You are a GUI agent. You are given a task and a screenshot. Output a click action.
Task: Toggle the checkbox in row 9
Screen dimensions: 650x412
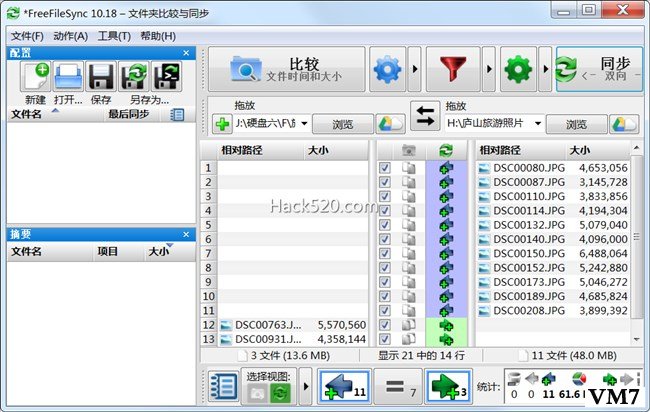[x=385, y=282]
